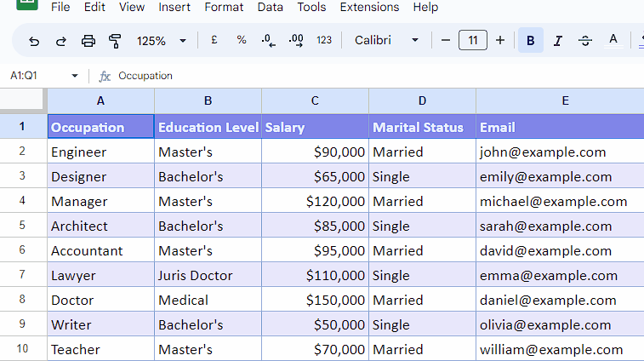
Task: Select the michael@example.com cell
Action: coord(561,201)
